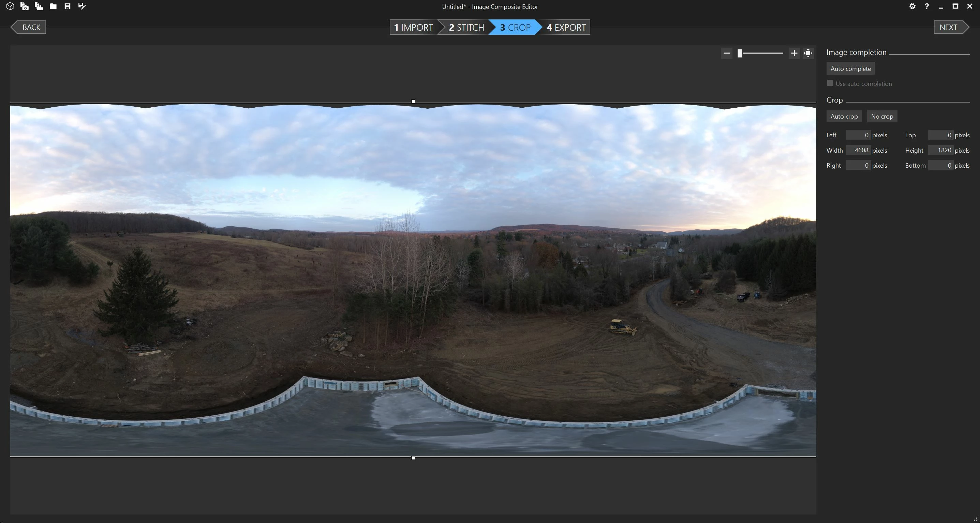Open help with the question mark
Image resolution: width=980 pixels, height=523 pixels.
(x=927, y=6)
